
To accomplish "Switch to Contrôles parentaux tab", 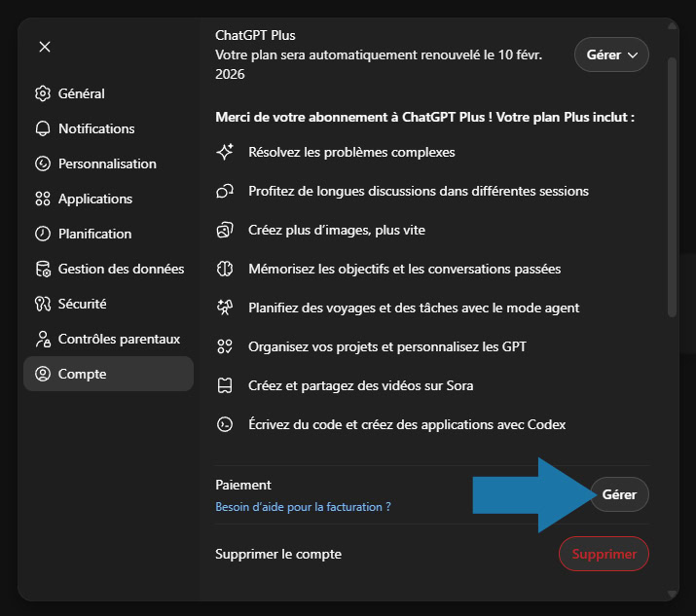I will tap(108, 339).
